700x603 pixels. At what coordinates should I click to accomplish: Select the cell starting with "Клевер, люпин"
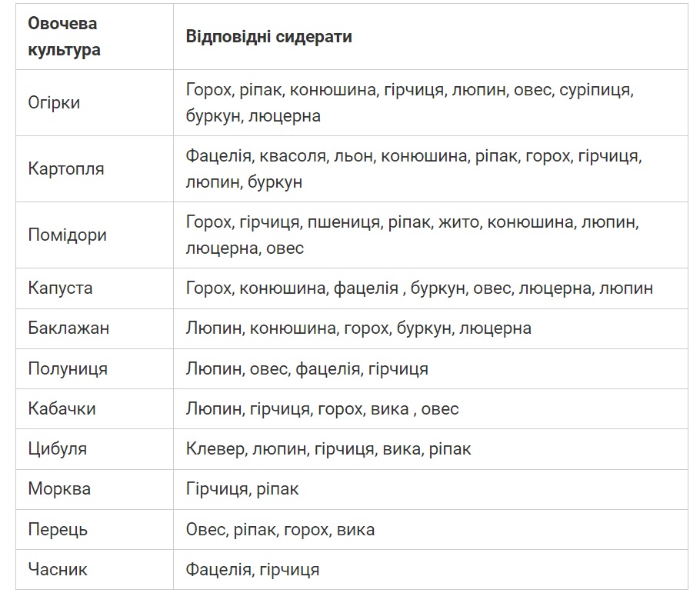point(328,448)
